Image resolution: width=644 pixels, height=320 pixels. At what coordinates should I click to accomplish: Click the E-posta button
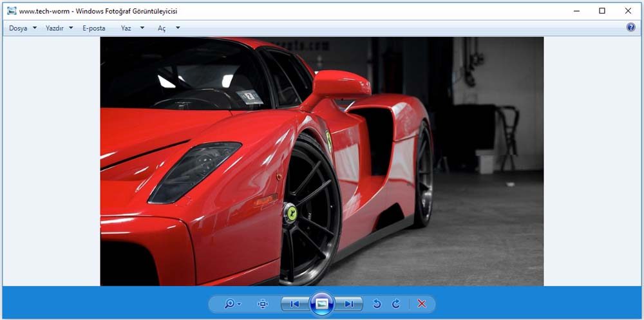coord(94,28)
